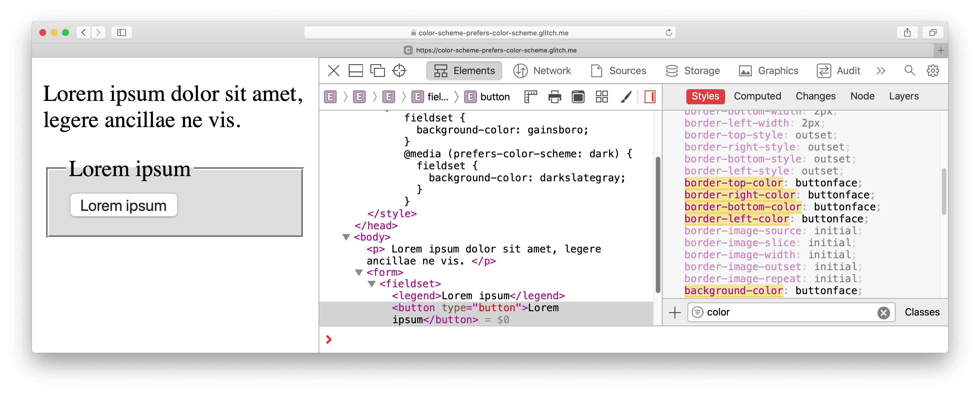Click the device emulation toggle icon

377,71
